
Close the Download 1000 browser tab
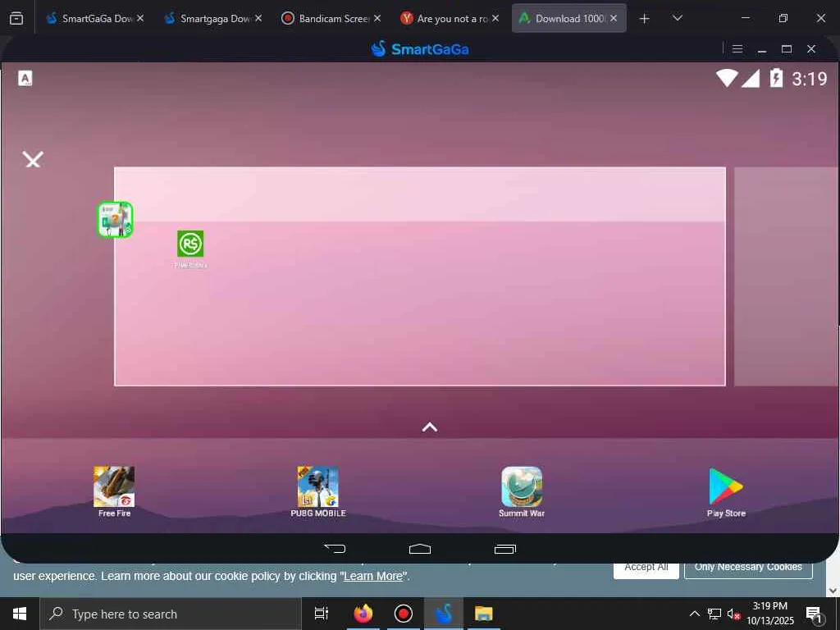[614, 18]
